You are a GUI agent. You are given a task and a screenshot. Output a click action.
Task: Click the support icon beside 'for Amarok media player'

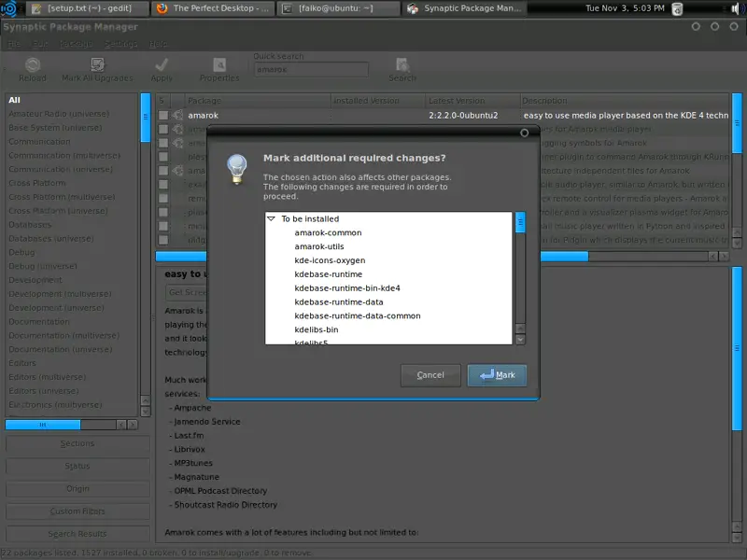[x=177, y=129]
